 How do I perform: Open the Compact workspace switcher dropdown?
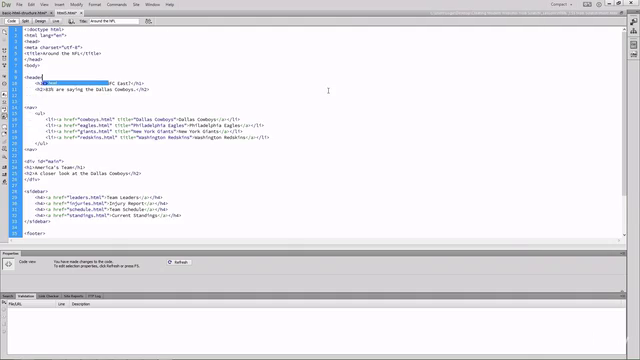[561, 4]
